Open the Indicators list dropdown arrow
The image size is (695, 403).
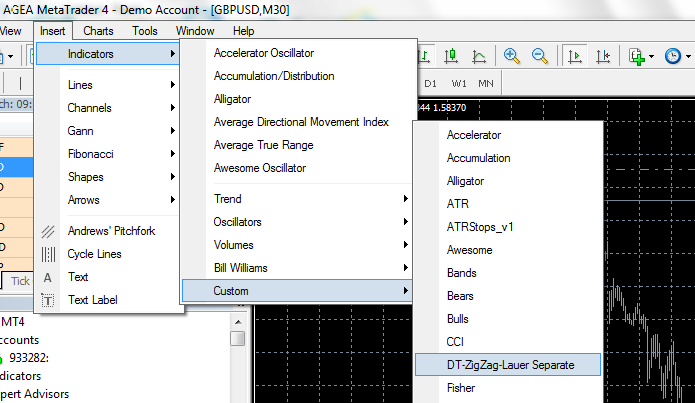[x=651, y=56]
